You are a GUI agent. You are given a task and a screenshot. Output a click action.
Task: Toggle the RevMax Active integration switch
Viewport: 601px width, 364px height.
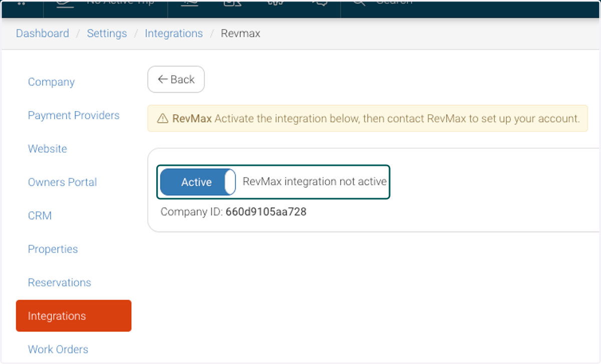click(198, 182)
